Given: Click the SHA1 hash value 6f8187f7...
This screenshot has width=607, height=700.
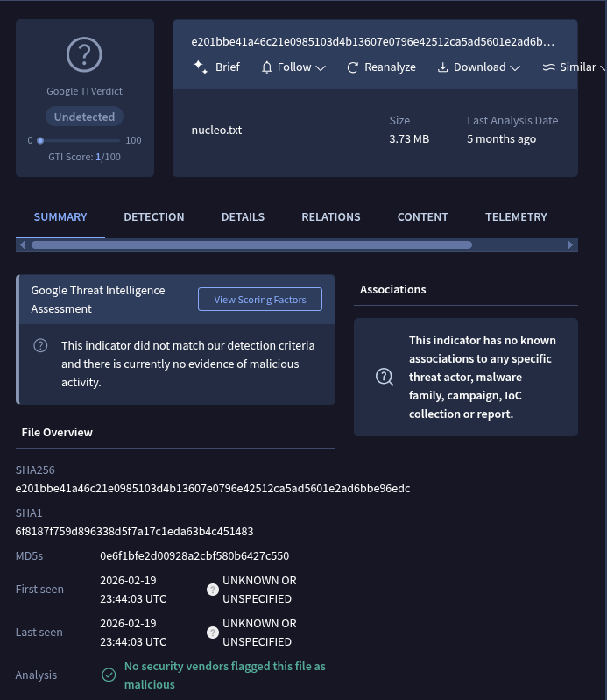Looking at the screenshot, I should pos(134,531).
